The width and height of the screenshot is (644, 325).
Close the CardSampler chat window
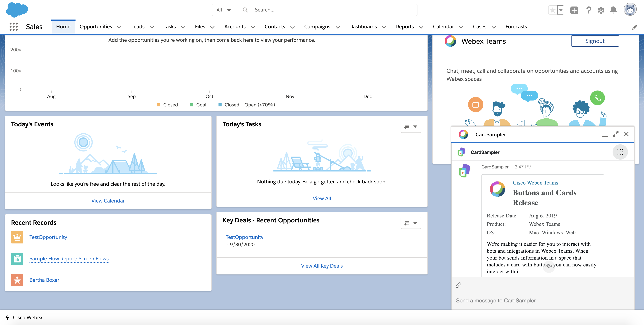point(626,134)
